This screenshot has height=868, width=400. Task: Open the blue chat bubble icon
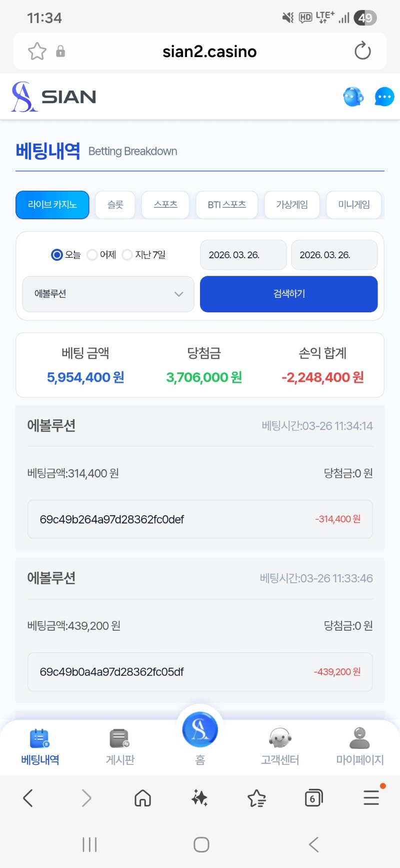(384, 97)
